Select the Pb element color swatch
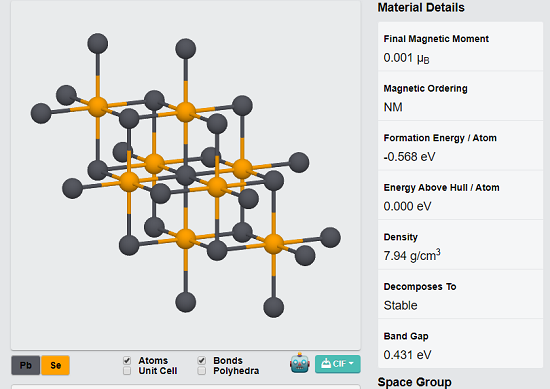550x389 pixels. click(x=26, y=365)
